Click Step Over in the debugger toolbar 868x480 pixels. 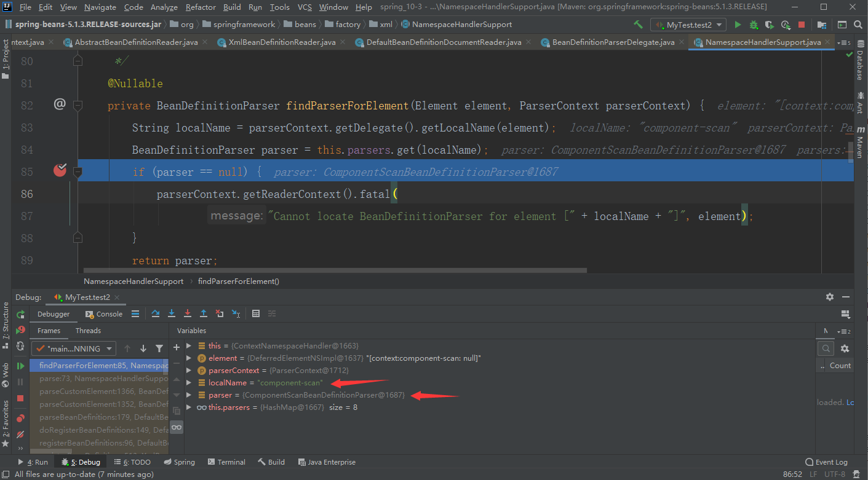[156, 313]
